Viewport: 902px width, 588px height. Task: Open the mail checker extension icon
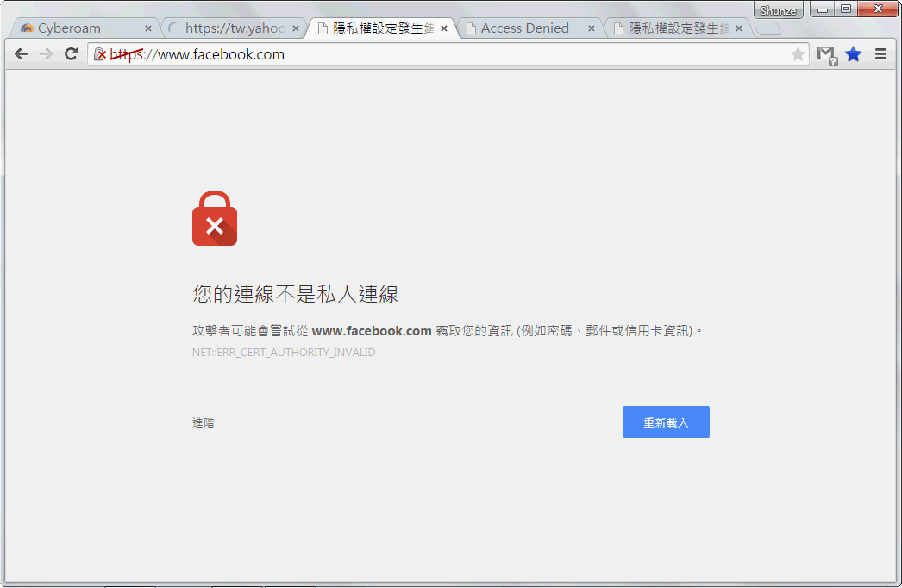point(827,55)
